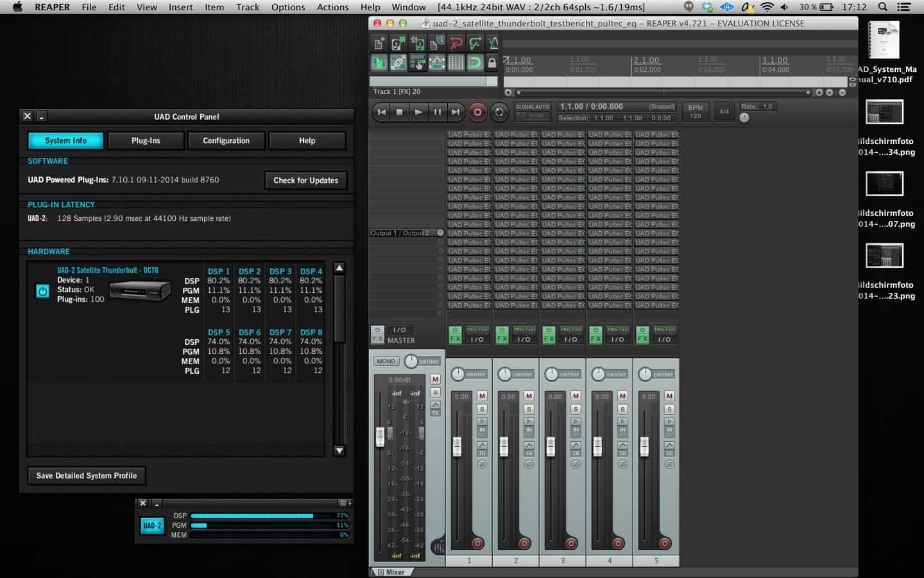The height and width of the screenshot is (578, 924).
Task: Click the track 5 volume fader handle
Action: click(x=644, y=446)
